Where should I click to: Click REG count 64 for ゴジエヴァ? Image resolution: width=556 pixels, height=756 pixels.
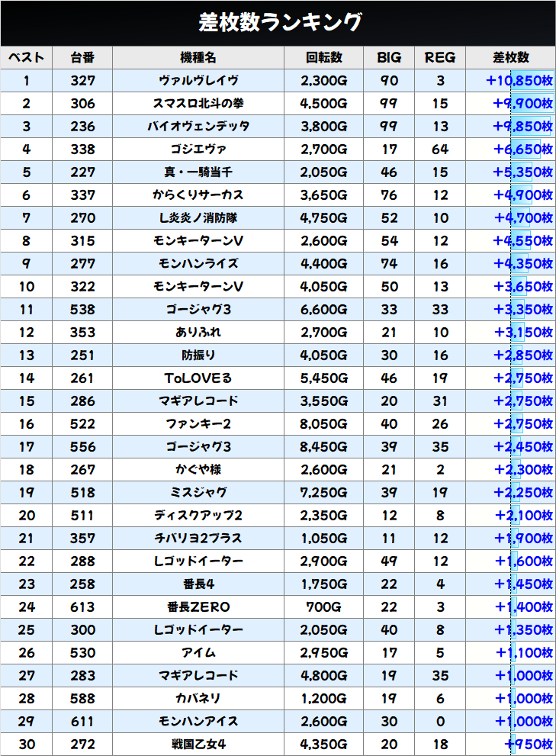click(x=440, y=149)
